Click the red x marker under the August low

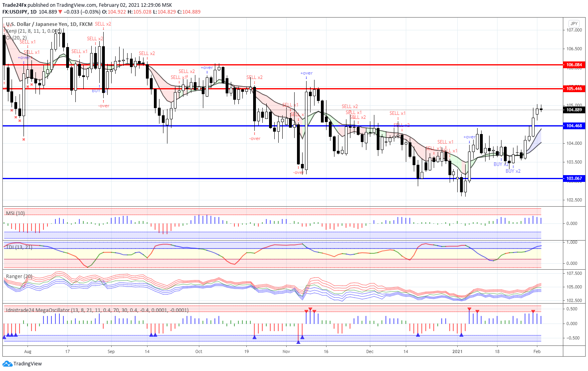(x=24, y=139)
